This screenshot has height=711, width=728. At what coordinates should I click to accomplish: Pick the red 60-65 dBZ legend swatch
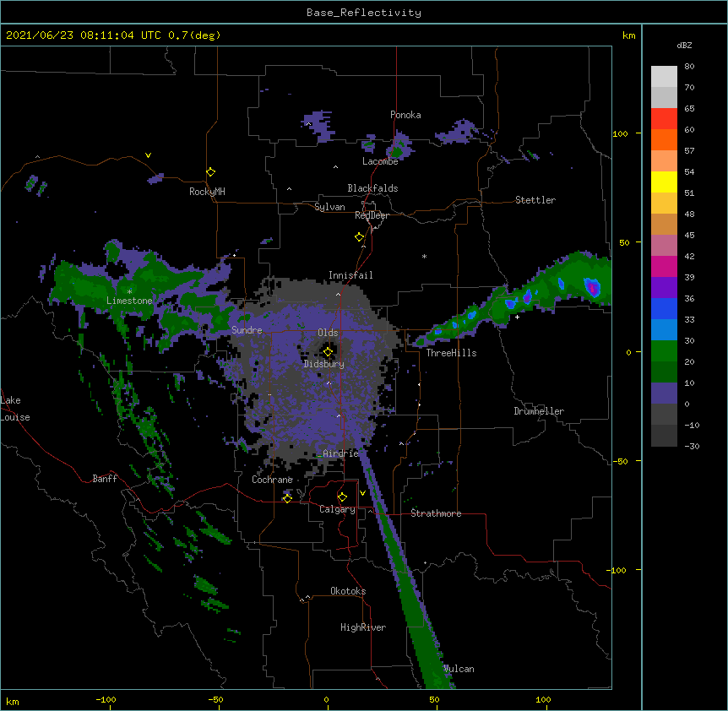[x=664, y=118]
